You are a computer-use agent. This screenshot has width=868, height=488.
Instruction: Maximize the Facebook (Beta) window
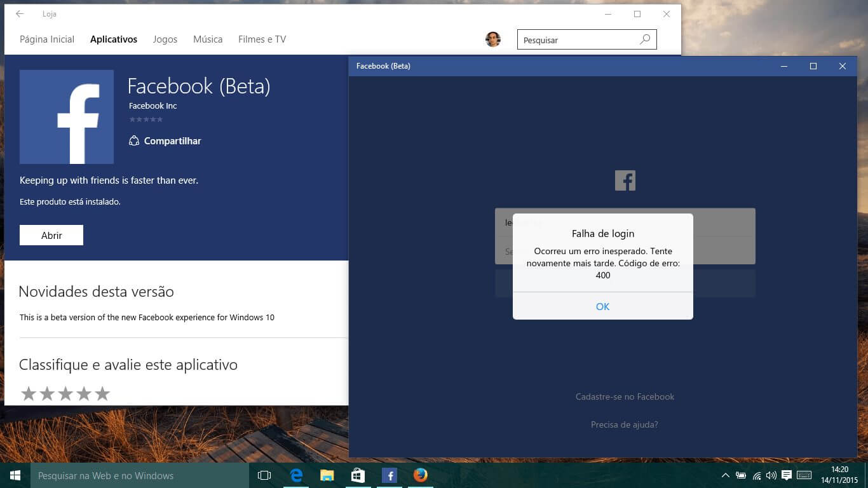[x=813, y=66]
